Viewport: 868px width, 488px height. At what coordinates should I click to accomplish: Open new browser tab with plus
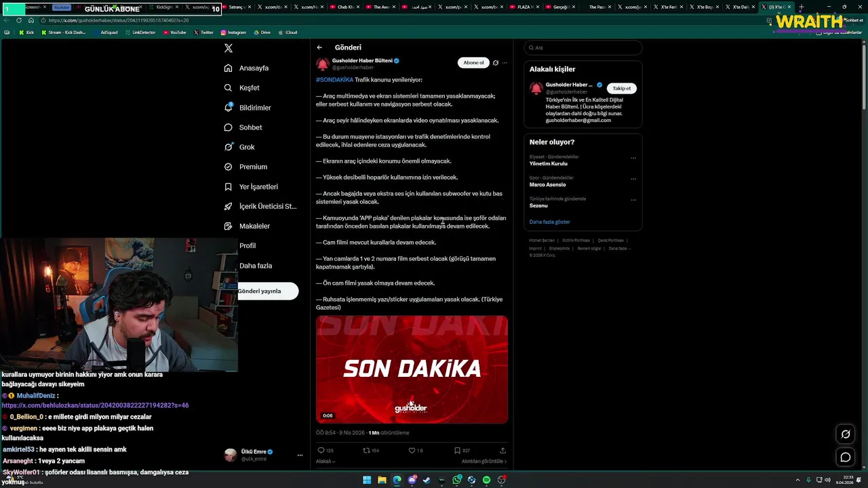(801, 7)
